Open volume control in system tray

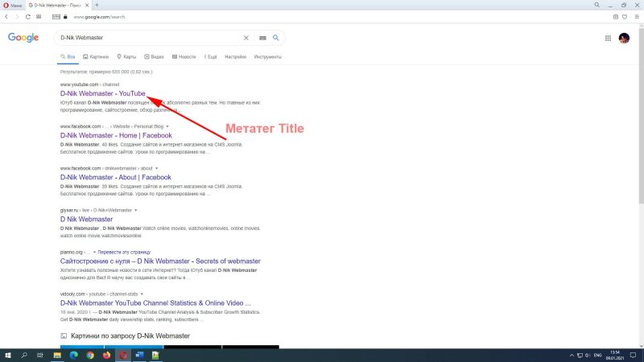(x=588, y=356)
